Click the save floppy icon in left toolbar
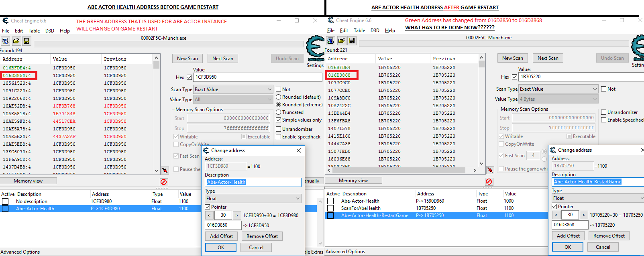The height and width of the screenshot is (256, 644). click(x=26, y=41)
